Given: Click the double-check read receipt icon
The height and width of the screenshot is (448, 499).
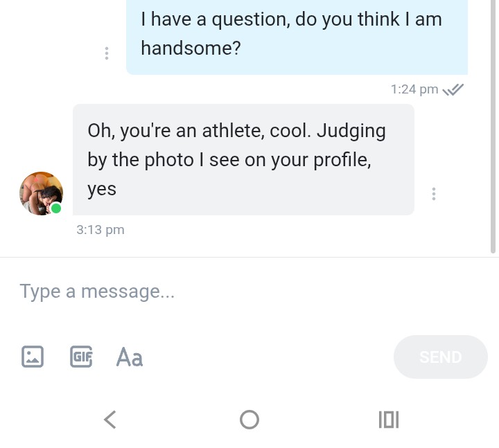Looking at the screenshot, I should [453, 89].
